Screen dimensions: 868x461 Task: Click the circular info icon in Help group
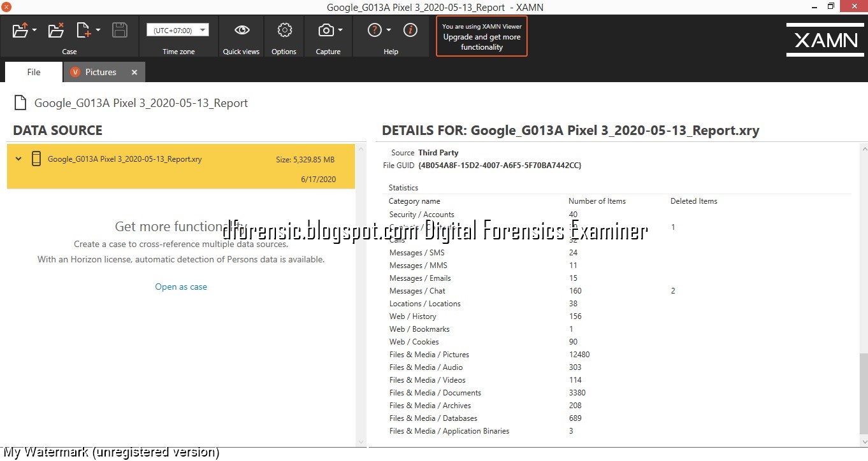coord(410,29)
